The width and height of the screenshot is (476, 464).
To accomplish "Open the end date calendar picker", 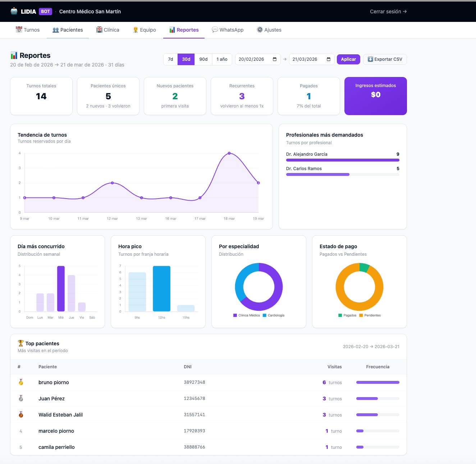I will (x=329, y=59).
